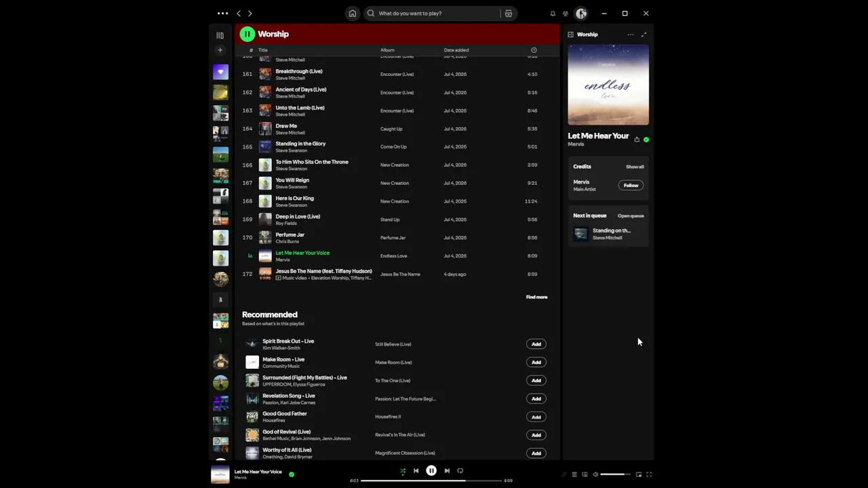This screenshot has width=868, height=488.
Task: Skip to the next track
Action: coord(447,471)
